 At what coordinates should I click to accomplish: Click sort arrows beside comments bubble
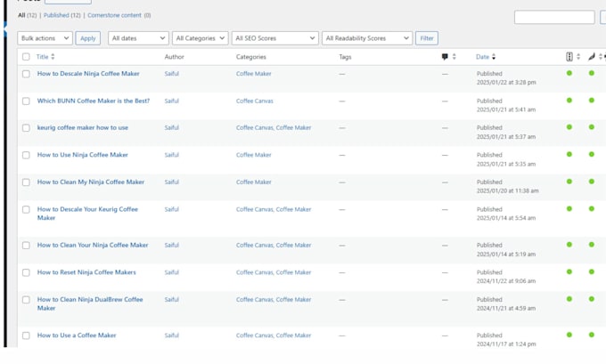tap(454, 57)
